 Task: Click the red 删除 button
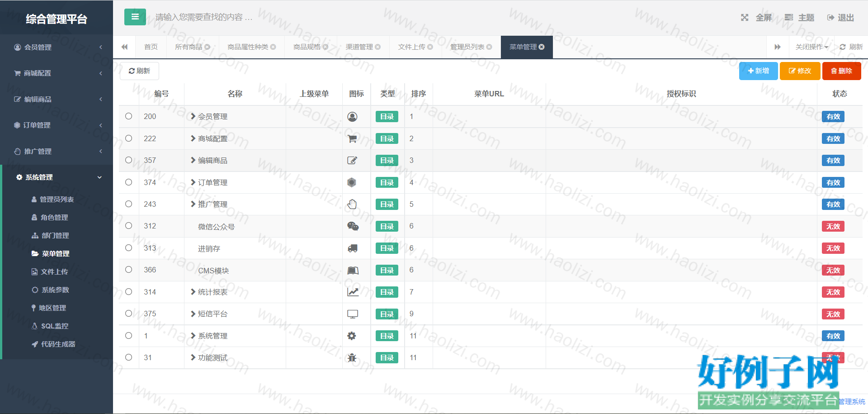click(x=841, y=71)
